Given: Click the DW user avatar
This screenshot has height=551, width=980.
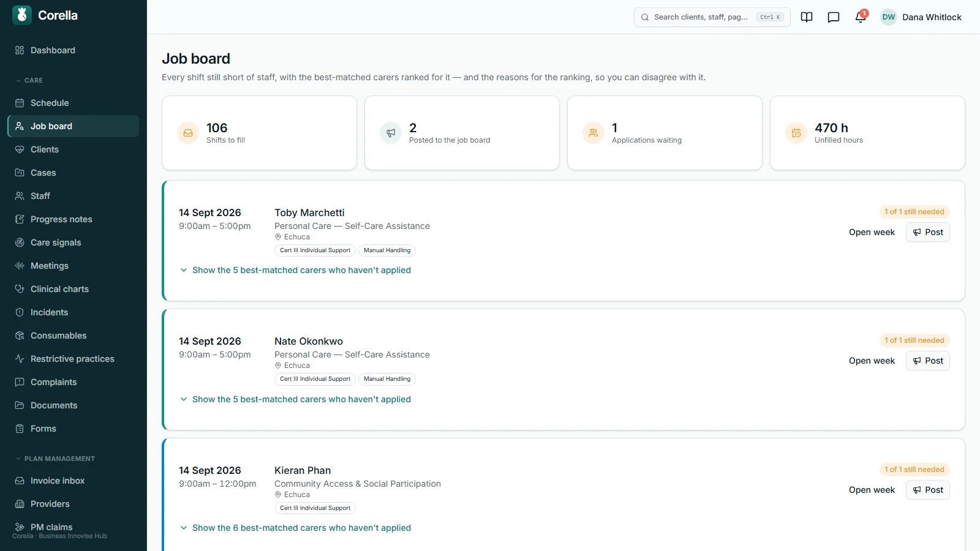Looking at the screenshot, I should [x=889, y=17].
